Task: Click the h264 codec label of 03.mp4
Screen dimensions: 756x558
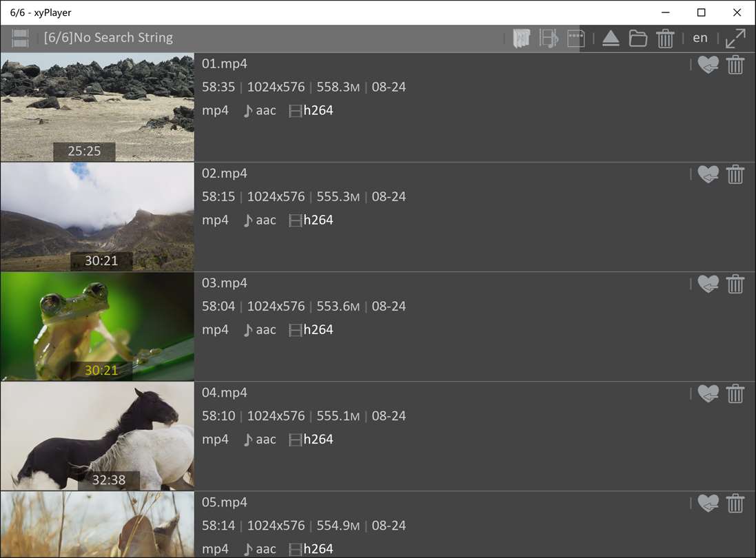Action: [x=318, y=329]
